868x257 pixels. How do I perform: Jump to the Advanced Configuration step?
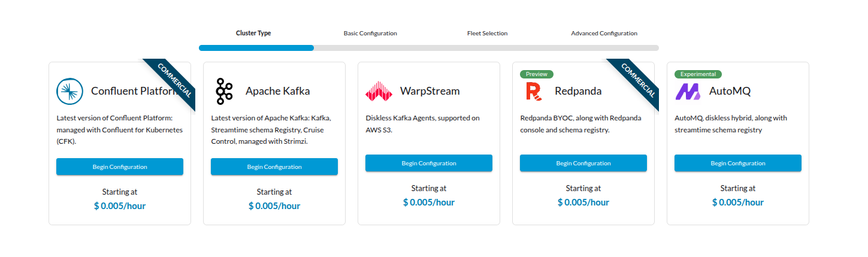coord(604,34)
